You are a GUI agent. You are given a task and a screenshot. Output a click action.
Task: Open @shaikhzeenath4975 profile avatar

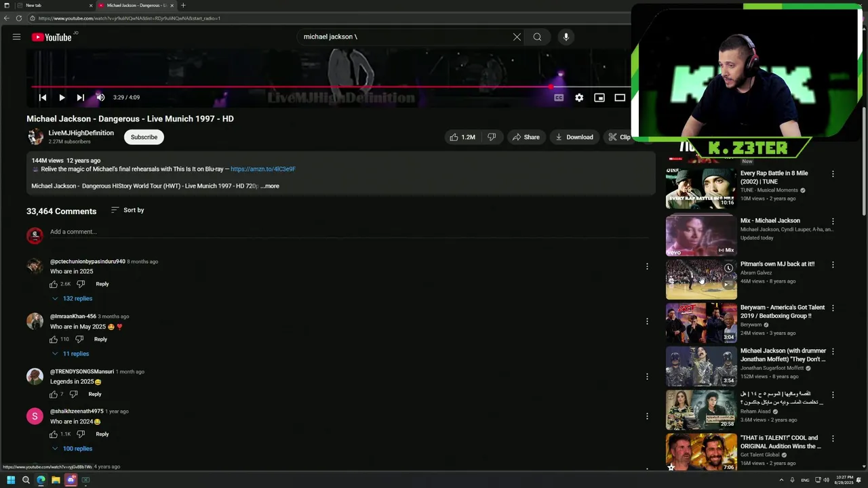click(35, 416)
